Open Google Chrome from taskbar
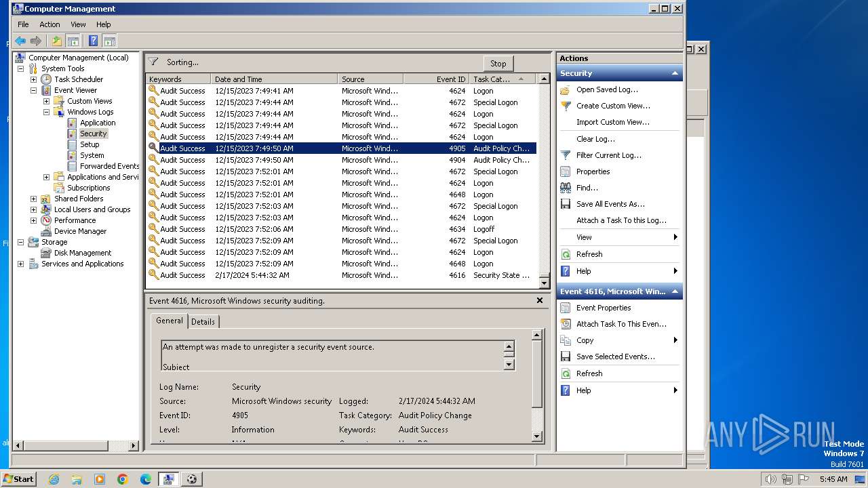 [x=123, y=479]
